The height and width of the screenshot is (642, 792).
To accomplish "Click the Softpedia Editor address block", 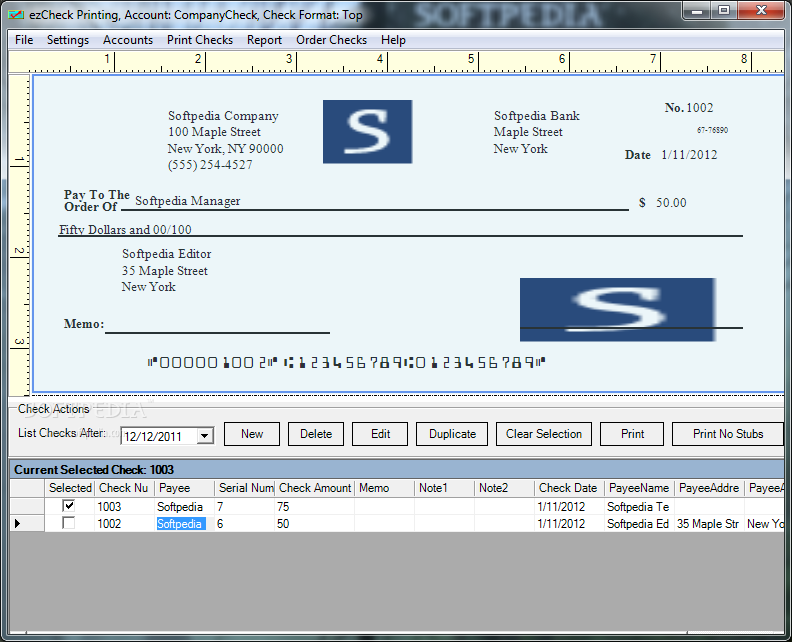I will tap(166, 270).
